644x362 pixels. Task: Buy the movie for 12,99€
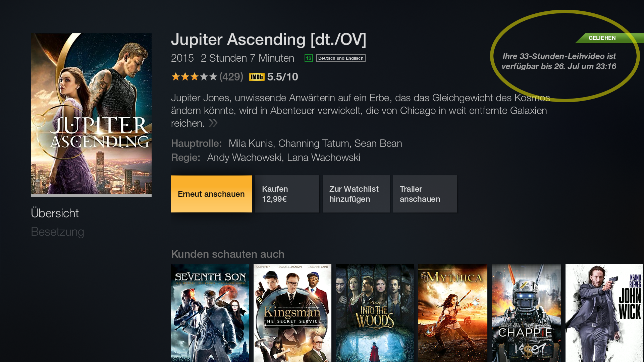click(287, 194)
